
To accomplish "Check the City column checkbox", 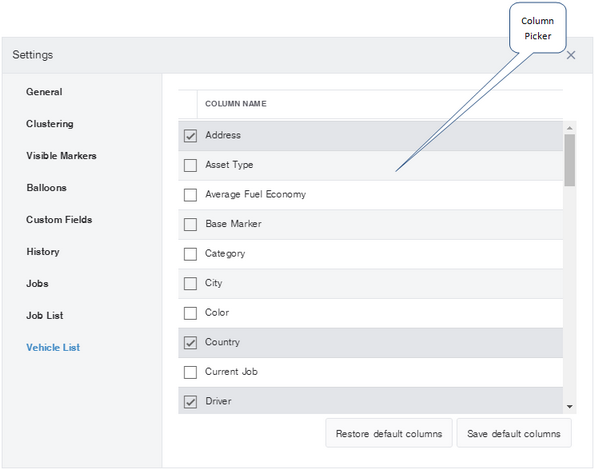I will click(190, 283).
